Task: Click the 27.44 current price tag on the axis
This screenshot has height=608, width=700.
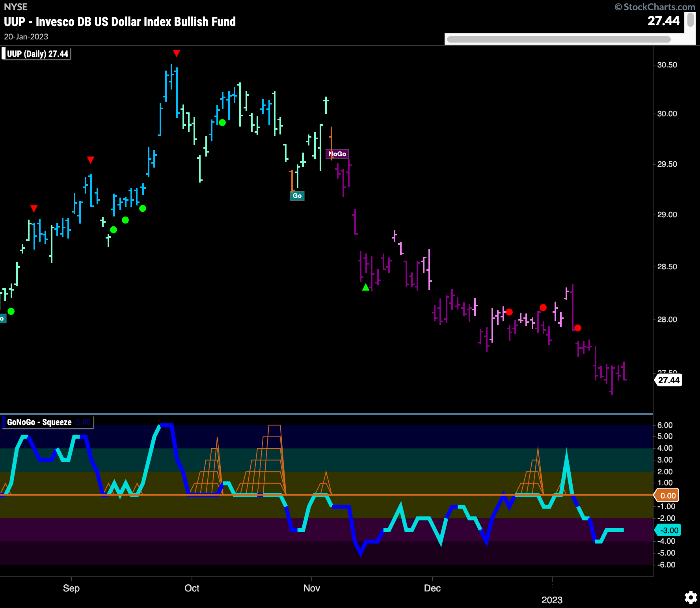Action: pos(668,380)
